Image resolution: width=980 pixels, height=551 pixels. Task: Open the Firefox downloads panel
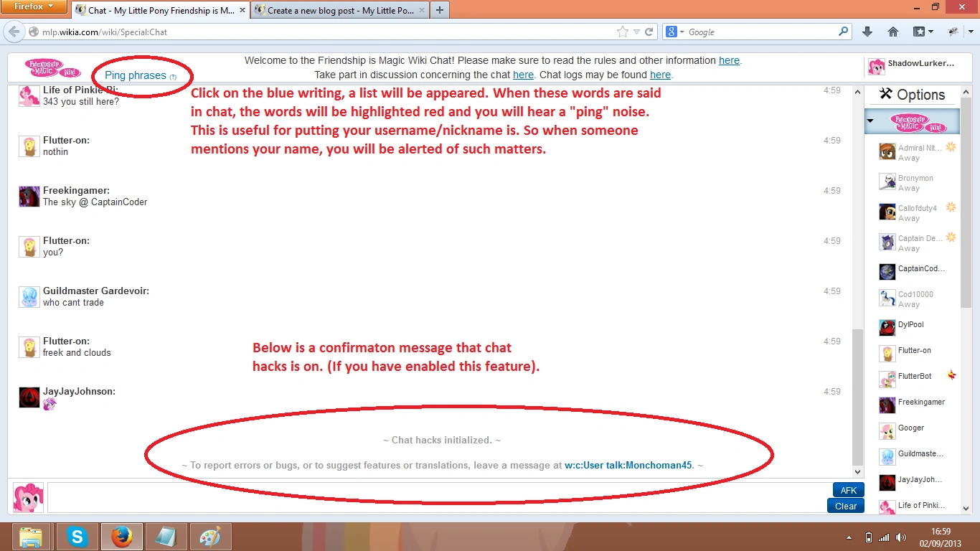coord(867,32)
